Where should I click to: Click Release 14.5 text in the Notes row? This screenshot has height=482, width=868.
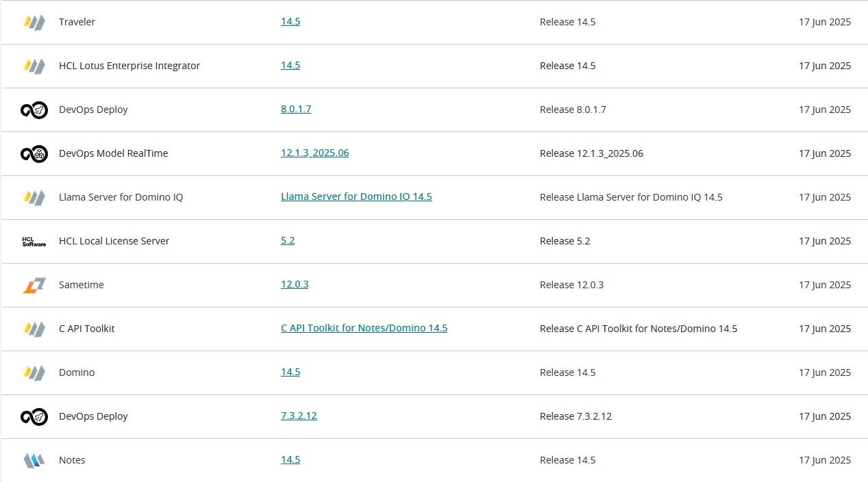(x=567, y=460)
